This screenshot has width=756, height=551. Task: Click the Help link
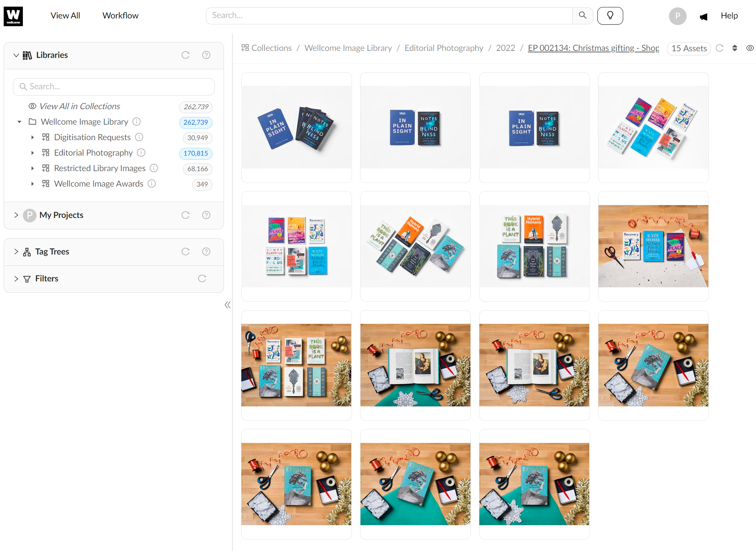(729, 15)
